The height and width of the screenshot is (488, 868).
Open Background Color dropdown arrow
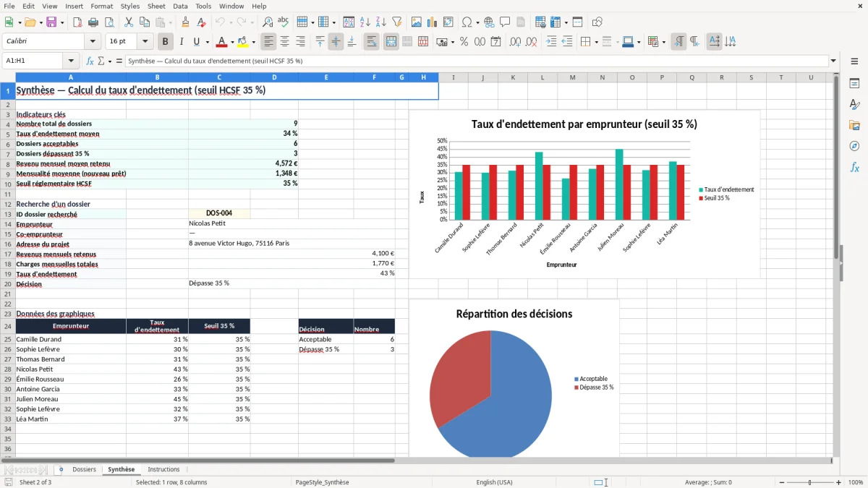(253, 42)
